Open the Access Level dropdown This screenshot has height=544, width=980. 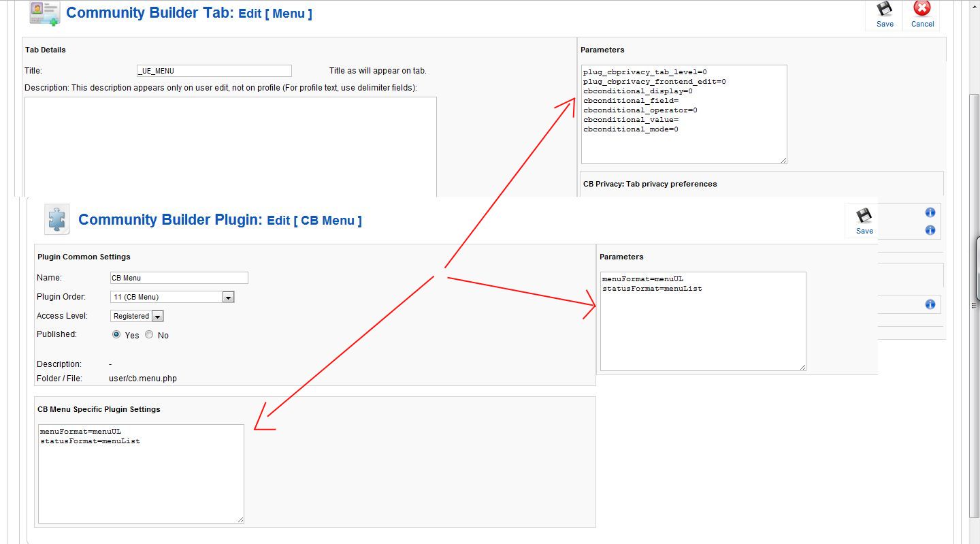(x=137, y=316)
